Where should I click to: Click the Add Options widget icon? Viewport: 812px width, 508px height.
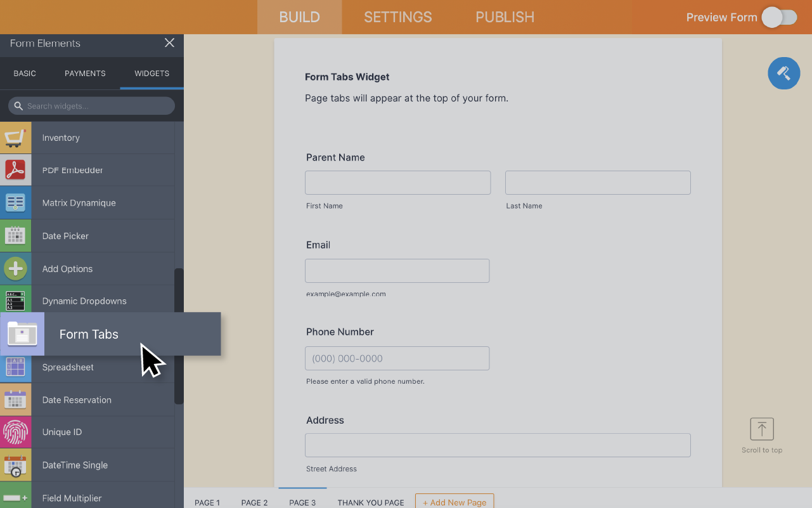[x=15, y=268]
